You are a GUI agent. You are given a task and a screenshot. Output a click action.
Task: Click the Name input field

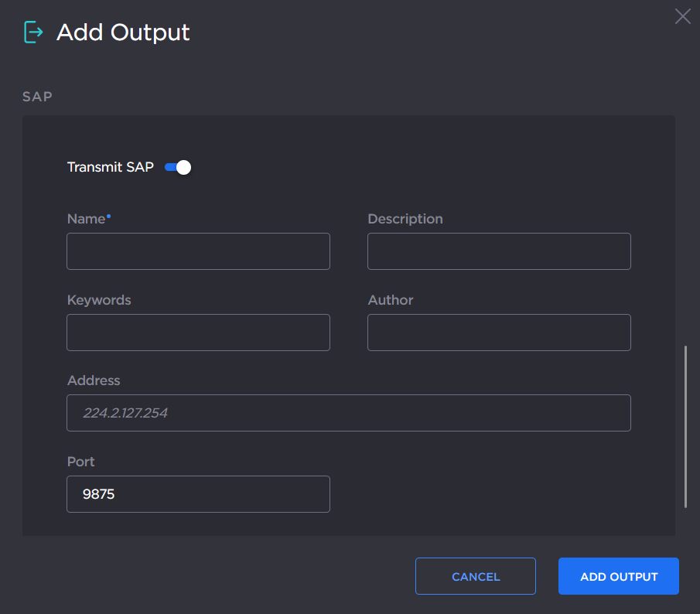pos(198,251)
